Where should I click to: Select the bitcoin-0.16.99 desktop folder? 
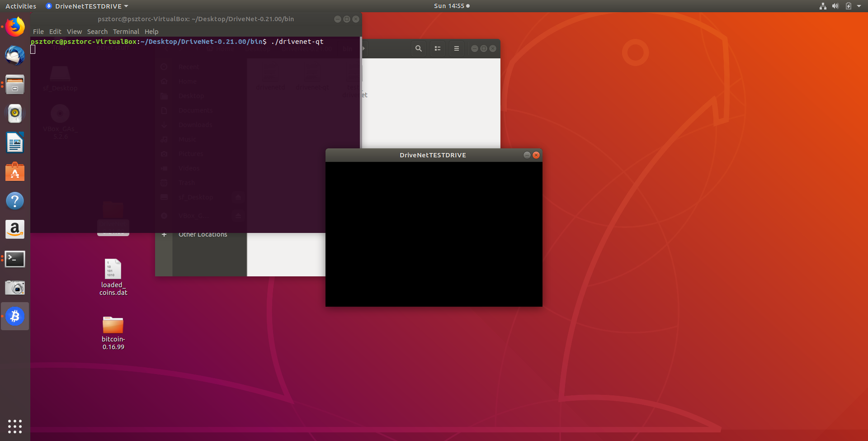(113, 333)
